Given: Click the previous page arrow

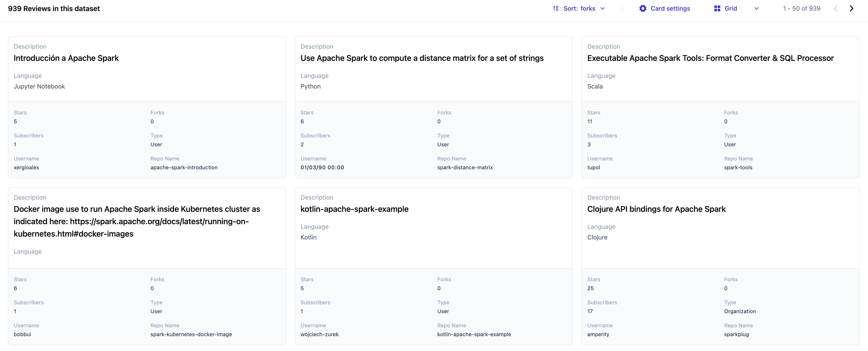Looking at the screenshot, I should coord(836,8).
